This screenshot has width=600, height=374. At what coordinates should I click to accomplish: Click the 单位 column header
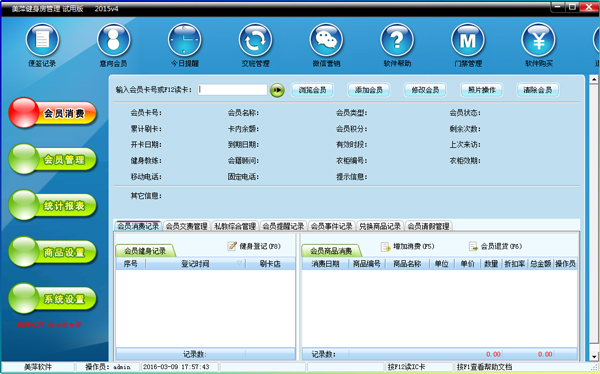click(442, 264)
